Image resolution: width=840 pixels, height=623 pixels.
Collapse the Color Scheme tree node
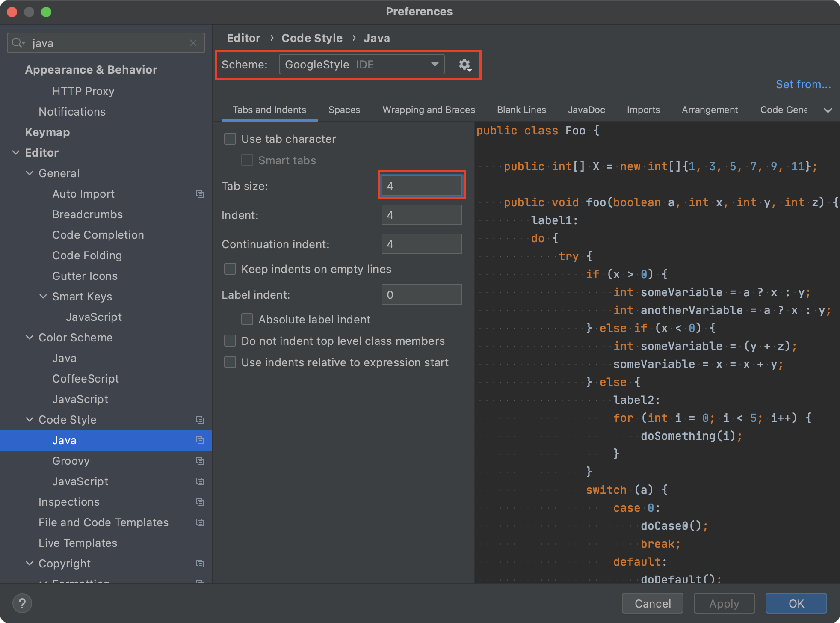click(30, 338)
